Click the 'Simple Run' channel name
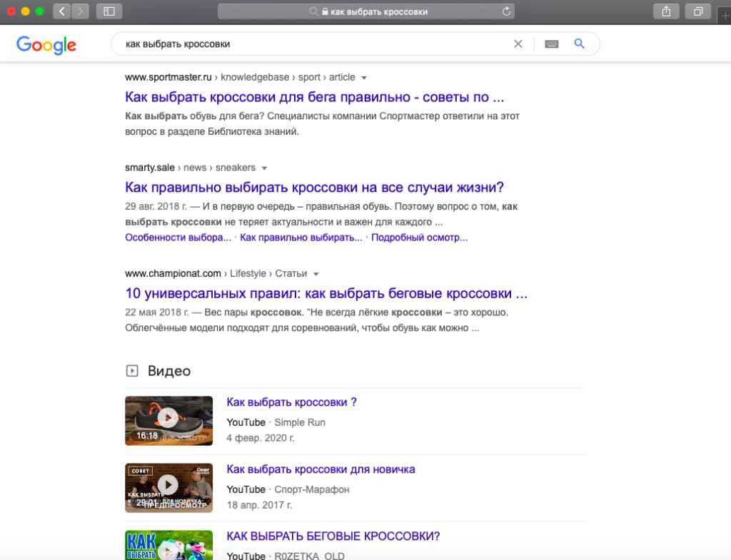Image resolution: width=731 pixels, height=560 pixels. point(300,422)
